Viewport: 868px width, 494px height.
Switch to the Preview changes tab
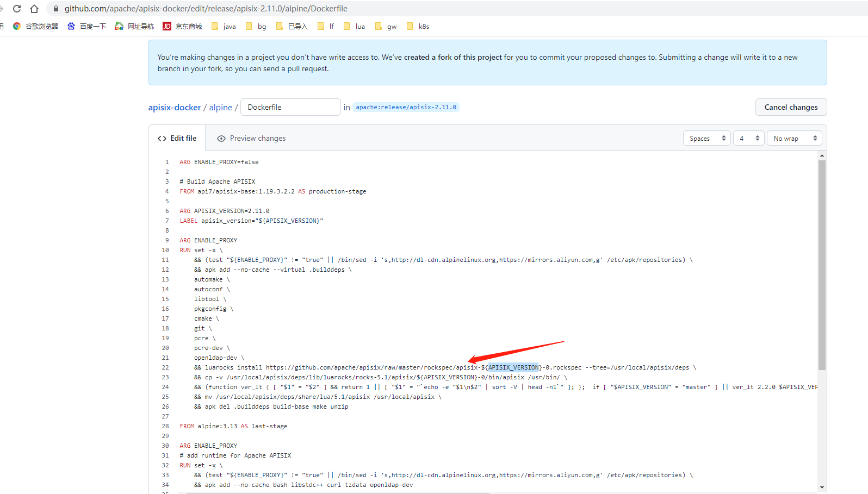click(x=251, y=139)
